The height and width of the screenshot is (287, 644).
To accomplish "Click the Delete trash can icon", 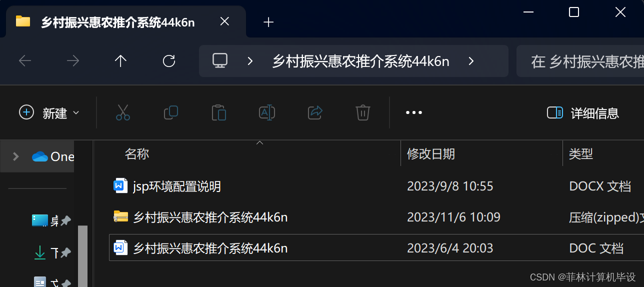I will (x=362, y=112).
